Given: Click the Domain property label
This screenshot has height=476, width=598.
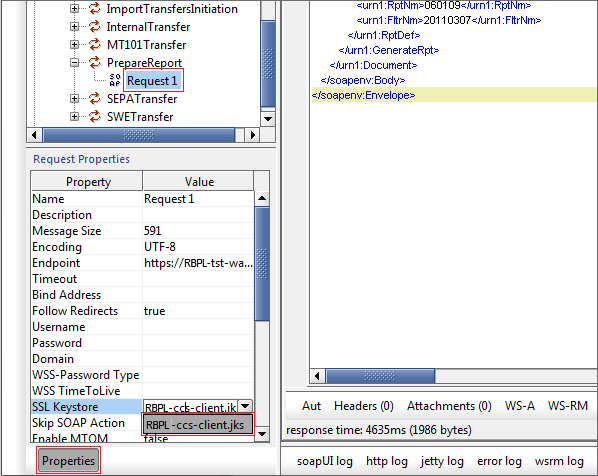Looking at the screenshot, I should pos(53,359).
